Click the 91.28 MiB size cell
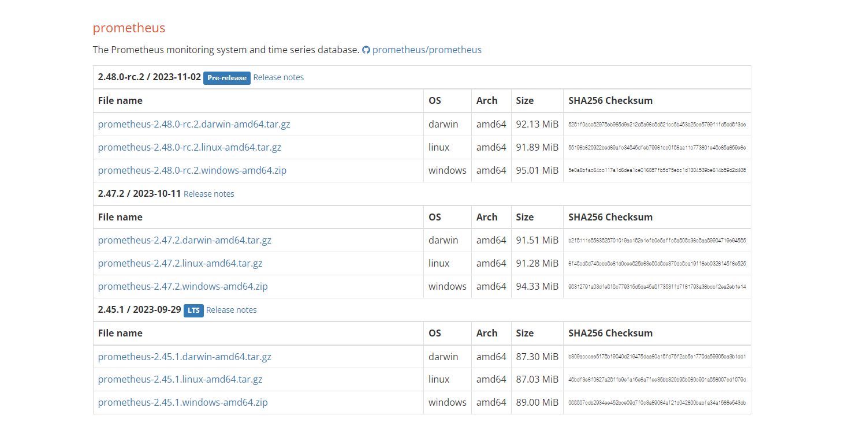 (x=537, y=263)
